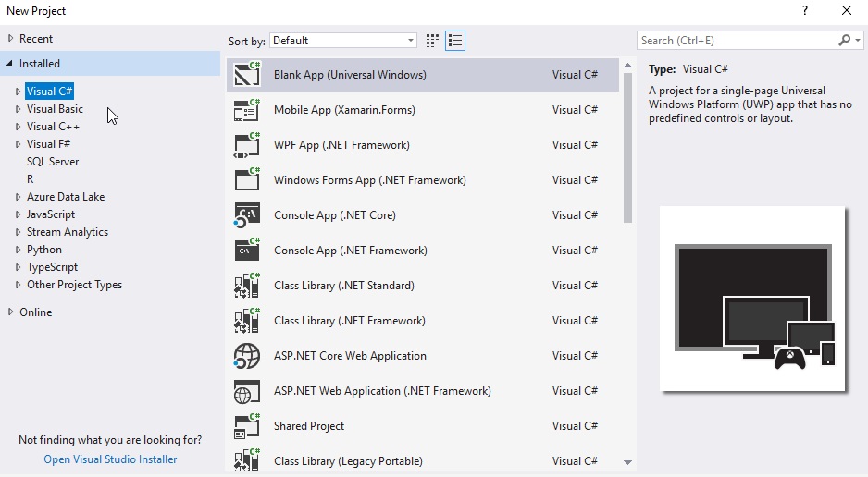Select the Mobile App (Xamarin.Forms) text

[x=344, y=109]
